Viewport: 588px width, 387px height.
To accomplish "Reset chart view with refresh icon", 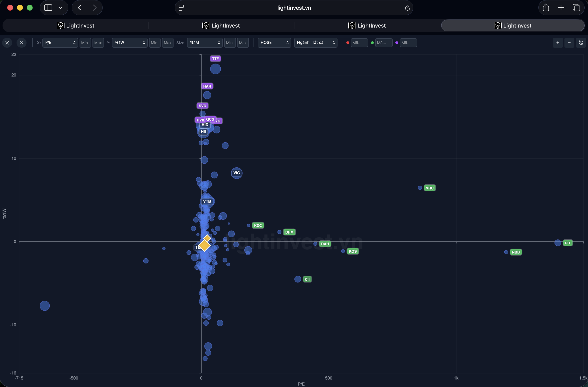I will click(581, 43).
